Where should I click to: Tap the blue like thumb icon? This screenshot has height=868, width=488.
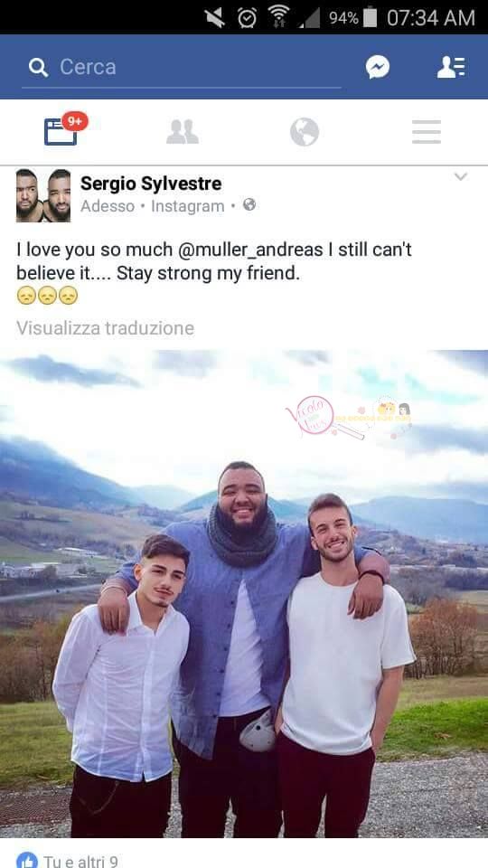click(27, 860)
